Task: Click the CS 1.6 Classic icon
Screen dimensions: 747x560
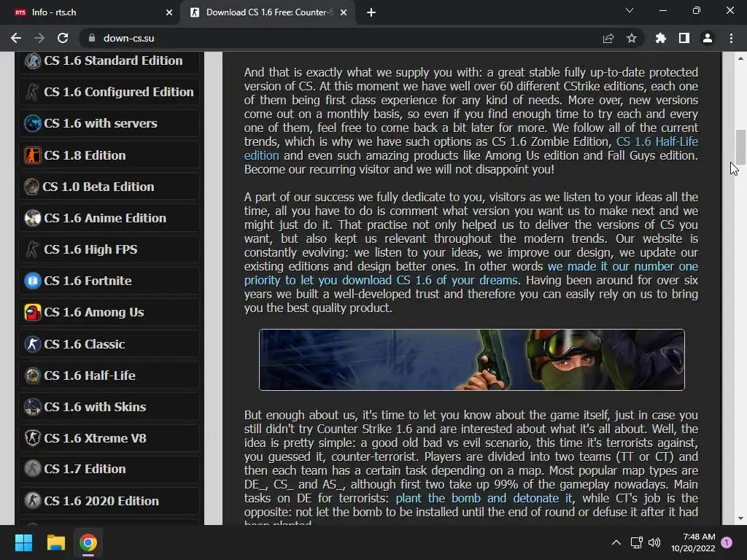Action: 32,344
